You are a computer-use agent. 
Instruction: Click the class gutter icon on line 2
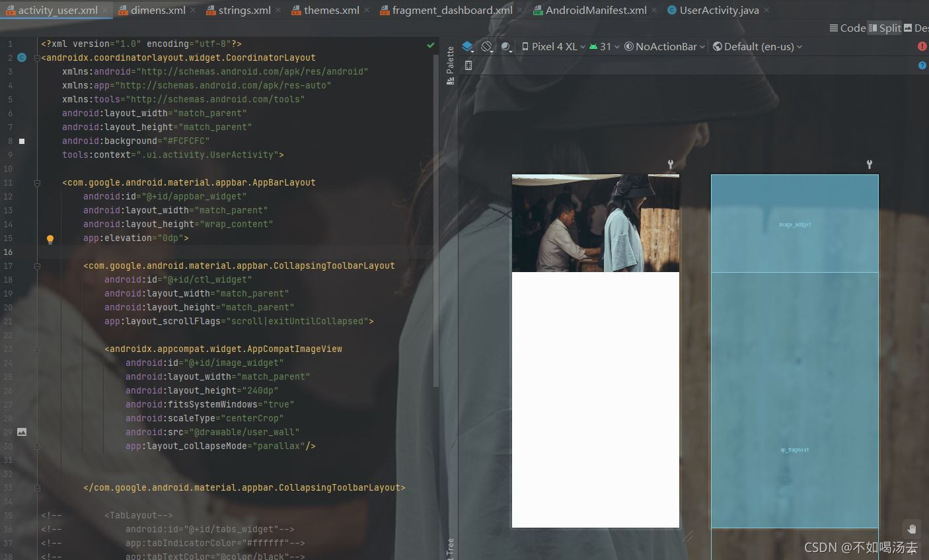click(22, 57)
